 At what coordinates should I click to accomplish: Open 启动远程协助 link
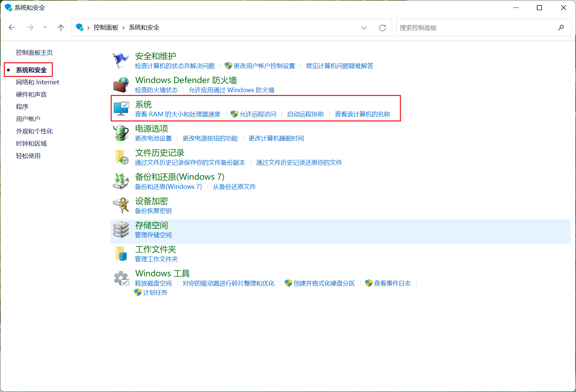[306, 114]
